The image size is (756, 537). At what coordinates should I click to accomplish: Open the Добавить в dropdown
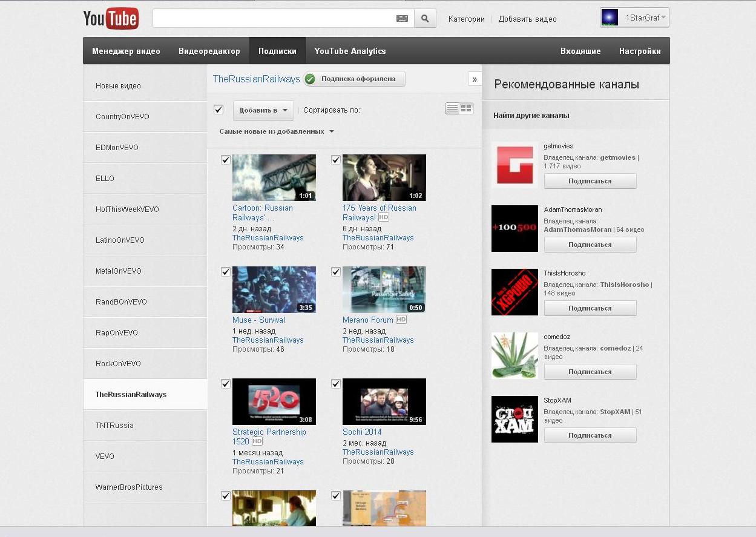(x=263, y=110)
